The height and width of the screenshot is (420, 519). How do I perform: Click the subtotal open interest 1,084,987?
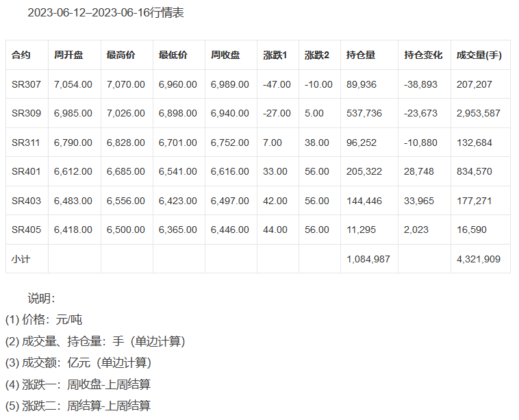point(368,259)
